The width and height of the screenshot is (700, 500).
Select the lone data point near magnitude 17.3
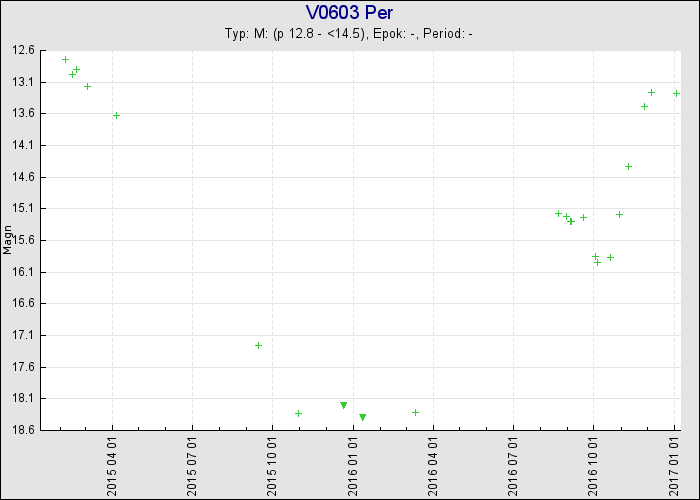click(258, 346)
